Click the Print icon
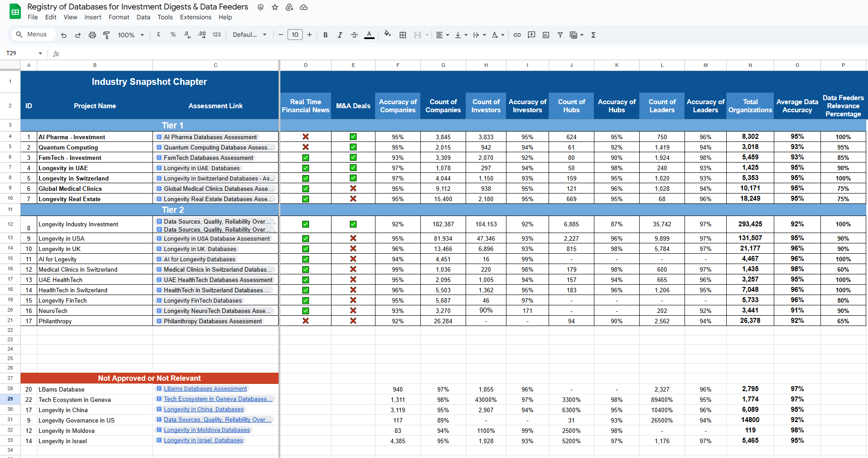Image resolution: width=868 pixels, height=458 pixels. [x=92, y=35]
